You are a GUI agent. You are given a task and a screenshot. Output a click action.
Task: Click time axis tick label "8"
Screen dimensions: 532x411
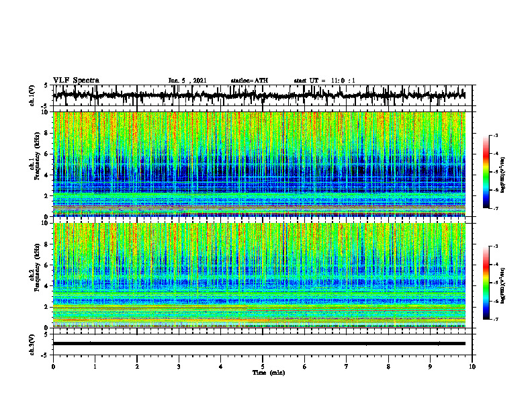point(388,367)
